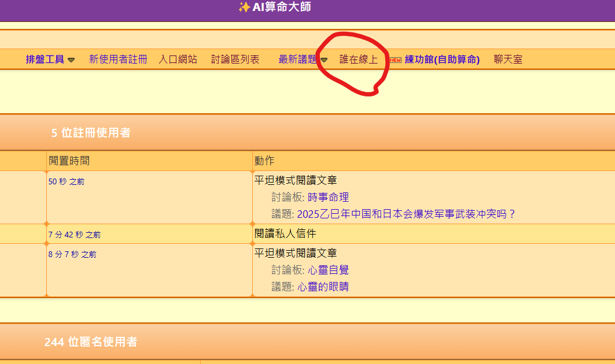Screen dimensions: 615x364
Task: Visit the 心靈自覺 discussion board
Action: tap(328, 270)
